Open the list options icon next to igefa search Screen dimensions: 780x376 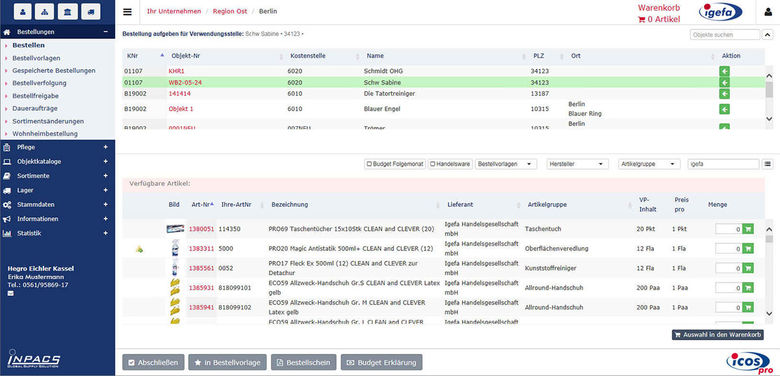tap(768, 164)
